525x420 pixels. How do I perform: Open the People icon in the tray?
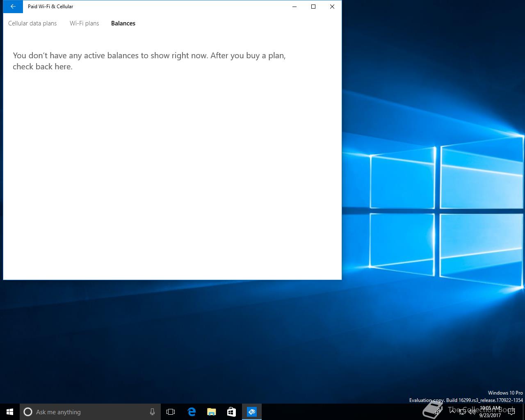[438, 412]
